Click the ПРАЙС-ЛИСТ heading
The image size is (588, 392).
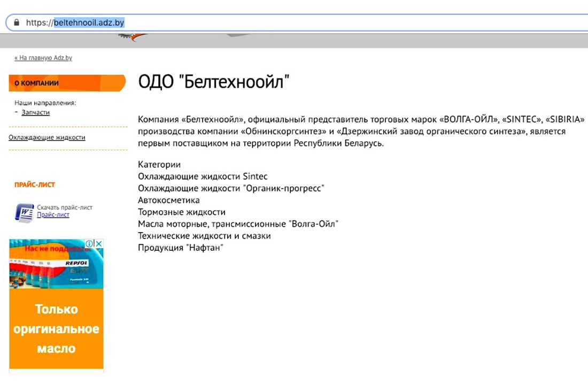(x=35, y=185)
